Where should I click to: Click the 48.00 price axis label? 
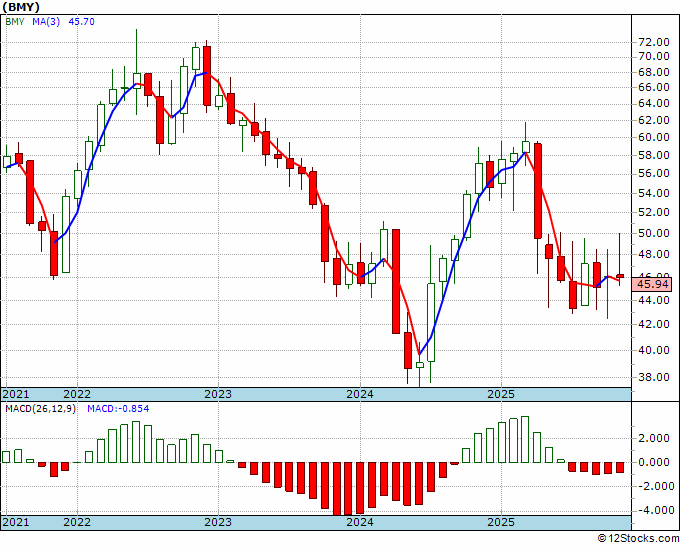[654, 254]
